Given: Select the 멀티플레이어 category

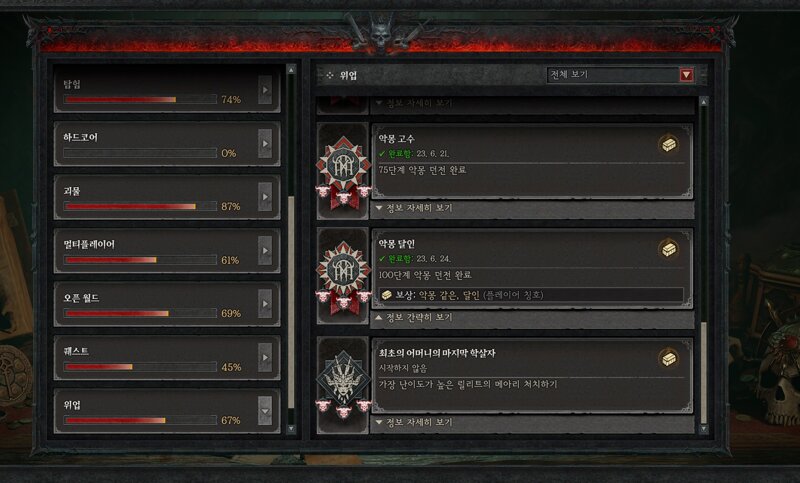Looking at the screenshot, I should [x=167, y=251].
